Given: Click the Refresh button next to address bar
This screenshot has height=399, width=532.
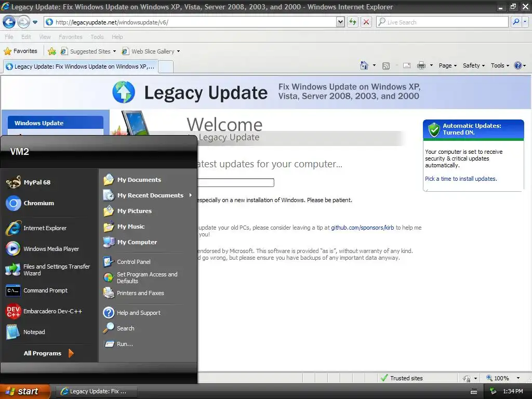Looking at the screenshot, I should pyautogui.click(x=353, y=22).
